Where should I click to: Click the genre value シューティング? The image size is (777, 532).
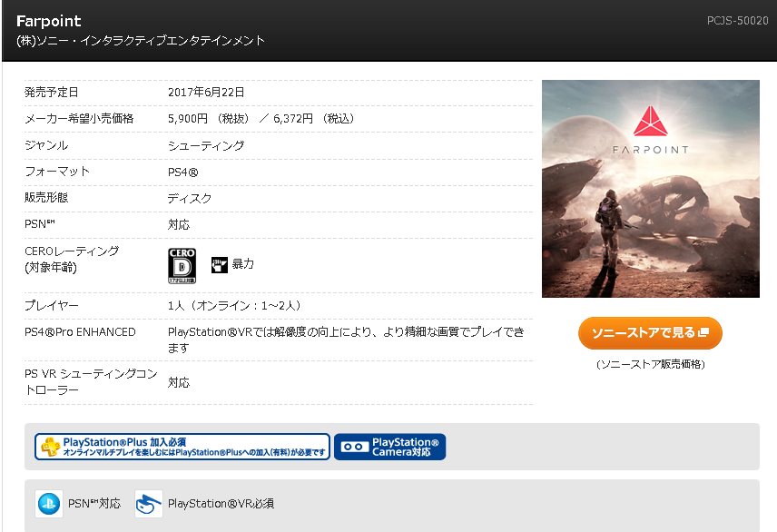coord(206,146)
